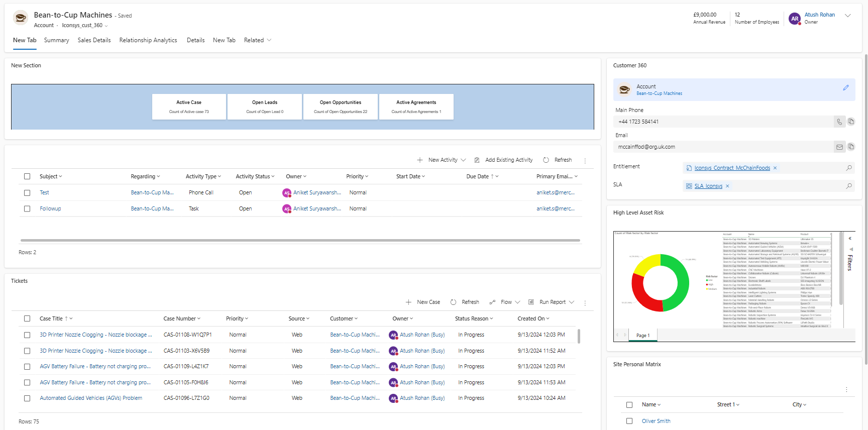Check case CAS-01103-X6V5B9 row

[27, 351]
